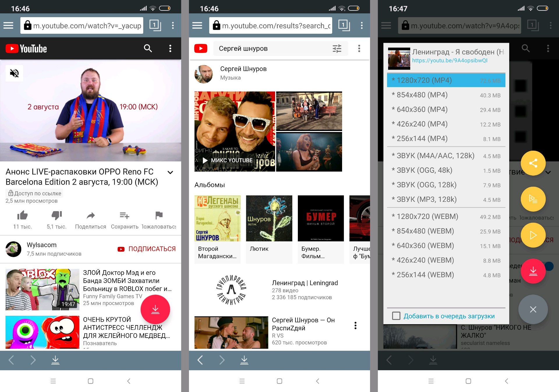Tap Добавить в очередь загрузки label
The width and height of the screenshot is (559, 392).
[449, 316]
